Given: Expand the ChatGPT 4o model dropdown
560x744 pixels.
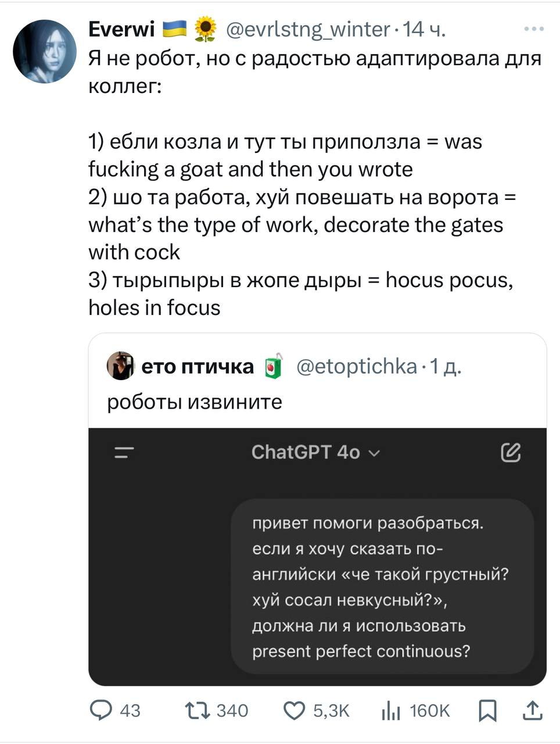Looking at the screenshot, I should 315,452.
